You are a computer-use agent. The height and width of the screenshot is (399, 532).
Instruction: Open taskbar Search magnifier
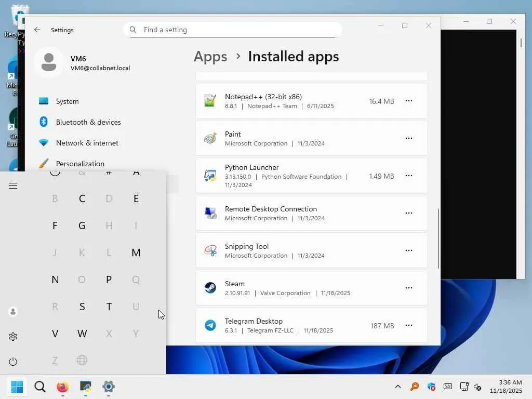pyautogui.click(x=40, y=387)
